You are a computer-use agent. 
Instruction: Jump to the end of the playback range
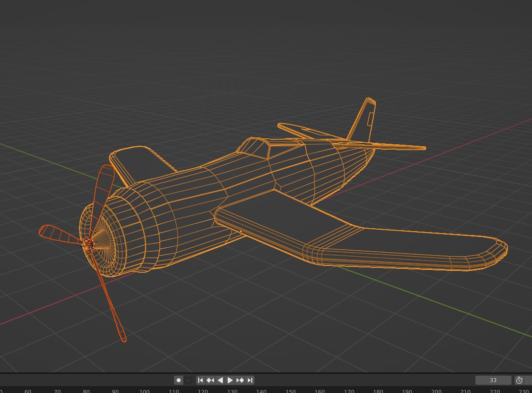(x=250, y=380)
